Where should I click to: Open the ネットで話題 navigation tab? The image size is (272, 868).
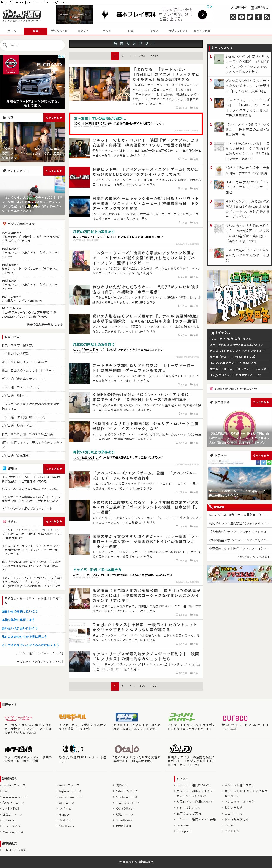click(202, 31)
